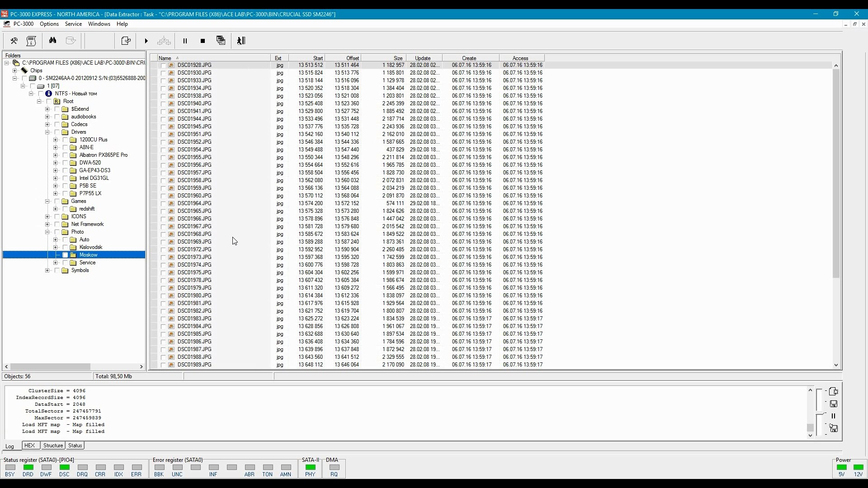Tick the audiobooks folder checkbox

coord(57,117)
